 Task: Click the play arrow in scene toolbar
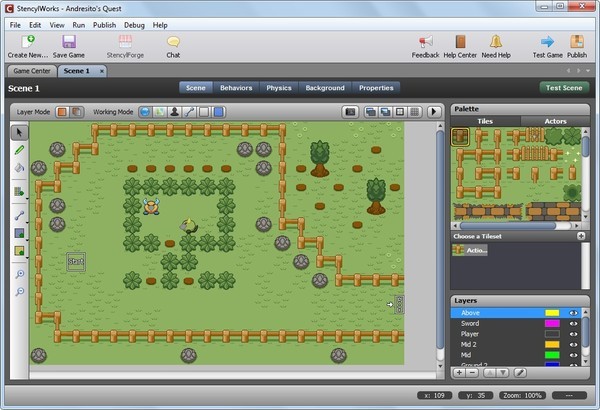pyautogui.click(x=434, y=112)
